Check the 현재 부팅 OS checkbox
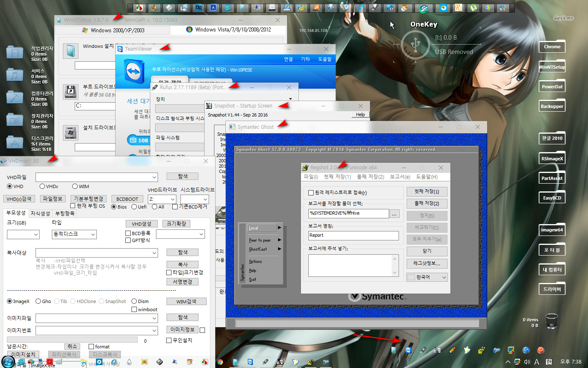Image resolution: width=588 pixels, height=368 pixels. (x=73, y=206)
